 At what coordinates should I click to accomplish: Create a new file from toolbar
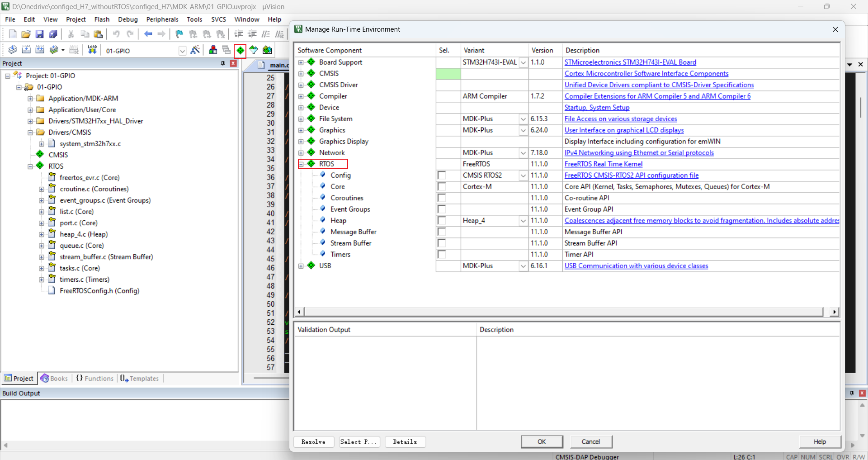pyautogui.click(x=13, y=34)
